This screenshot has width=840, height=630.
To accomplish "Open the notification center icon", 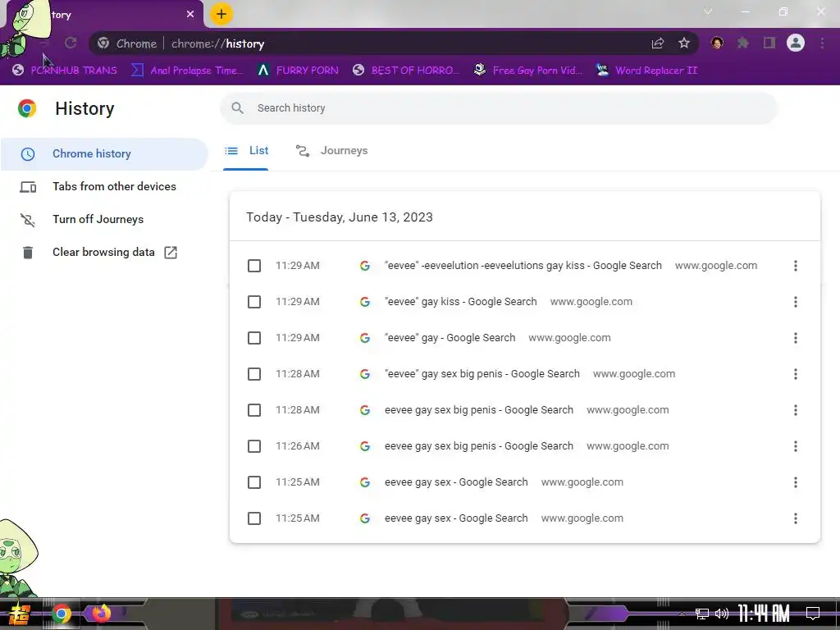I will coord(813,613).
